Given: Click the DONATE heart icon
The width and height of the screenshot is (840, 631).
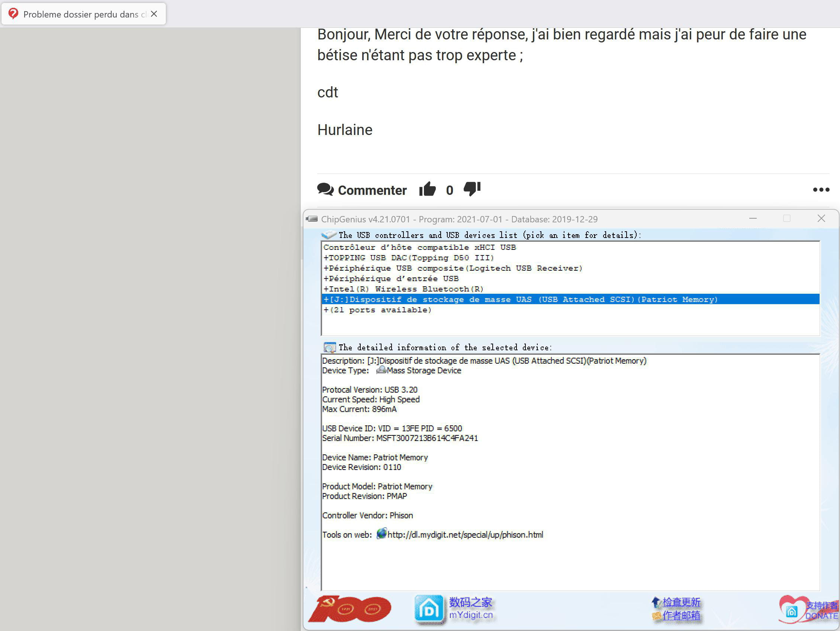Looking at the screenshot, I should pyautogui.click(x=792, y=609).
